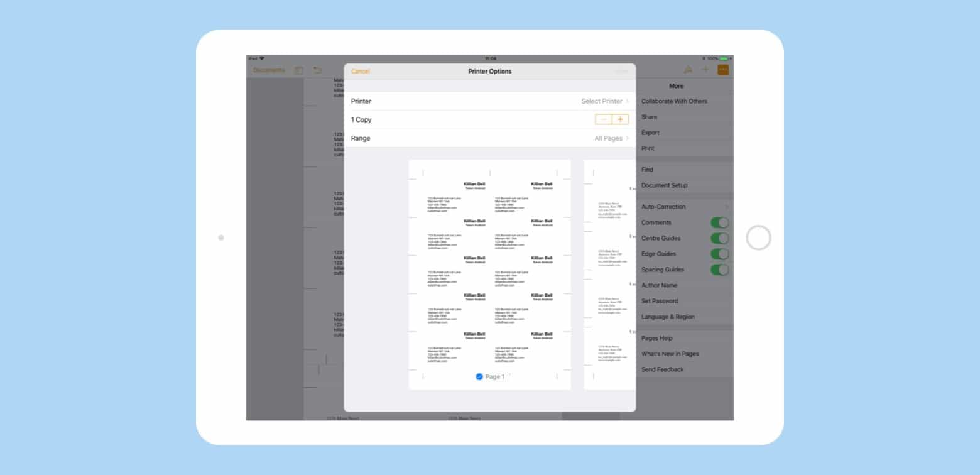This screenshot has width=980, height=475.
Task: Increase copy count with the plus stepper
Action: [x=620, y=119]
